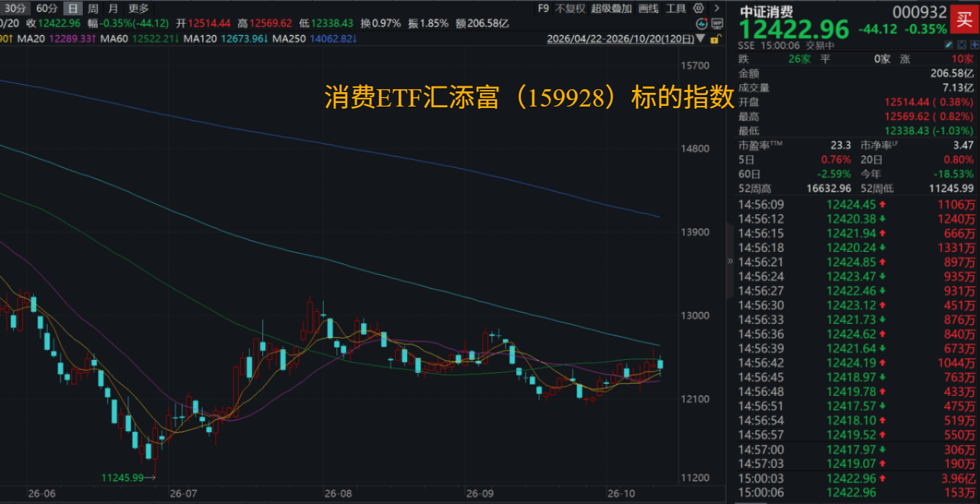Viewport: 980px width, 504px height.
Task: Click the WP monitor icon
Action: tap(717, 23)
